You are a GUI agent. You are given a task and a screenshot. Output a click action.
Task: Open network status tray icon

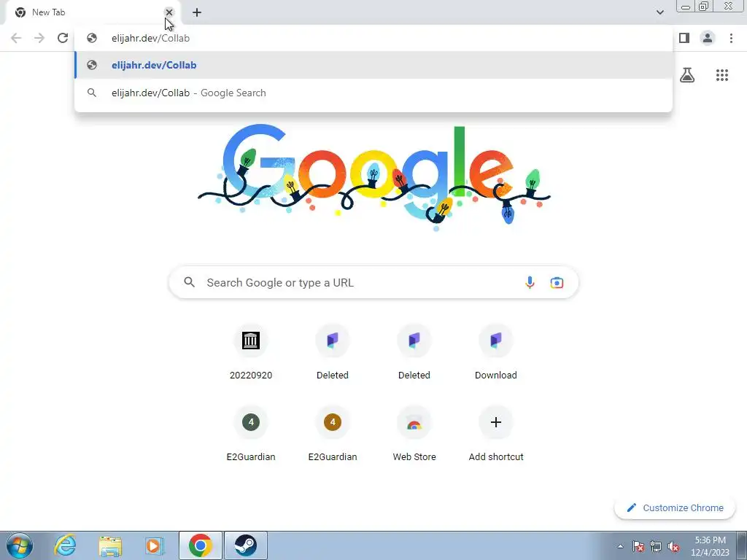point(656,546)
